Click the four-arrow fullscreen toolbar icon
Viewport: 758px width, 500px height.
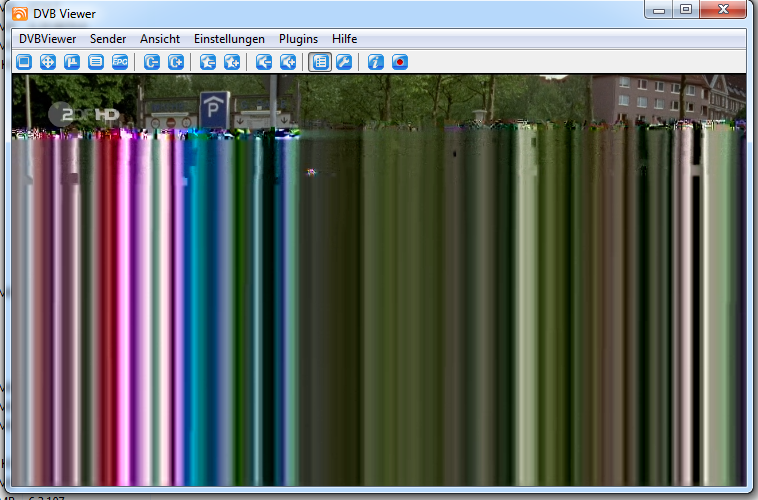(x=47, y=62)
